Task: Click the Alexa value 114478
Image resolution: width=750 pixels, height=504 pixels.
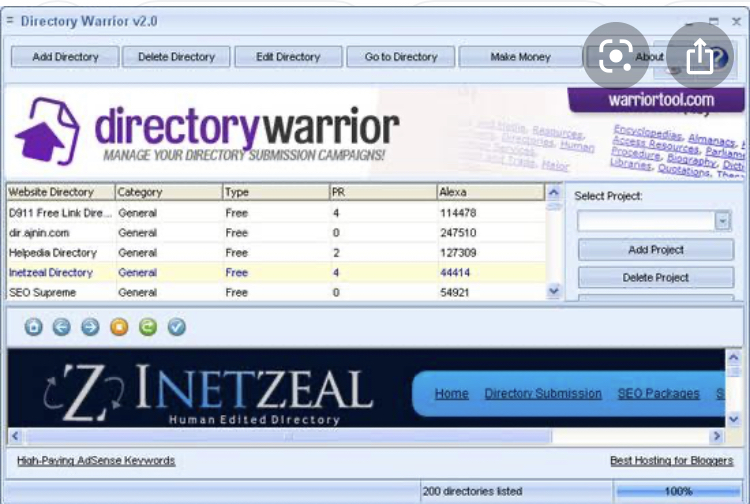Action: point(458,213)
